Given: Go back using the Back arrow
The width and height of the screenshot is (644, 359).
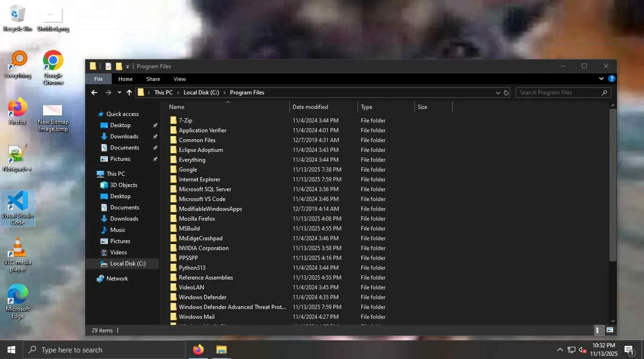Looking at the screenshot, I should click(94, 93).
